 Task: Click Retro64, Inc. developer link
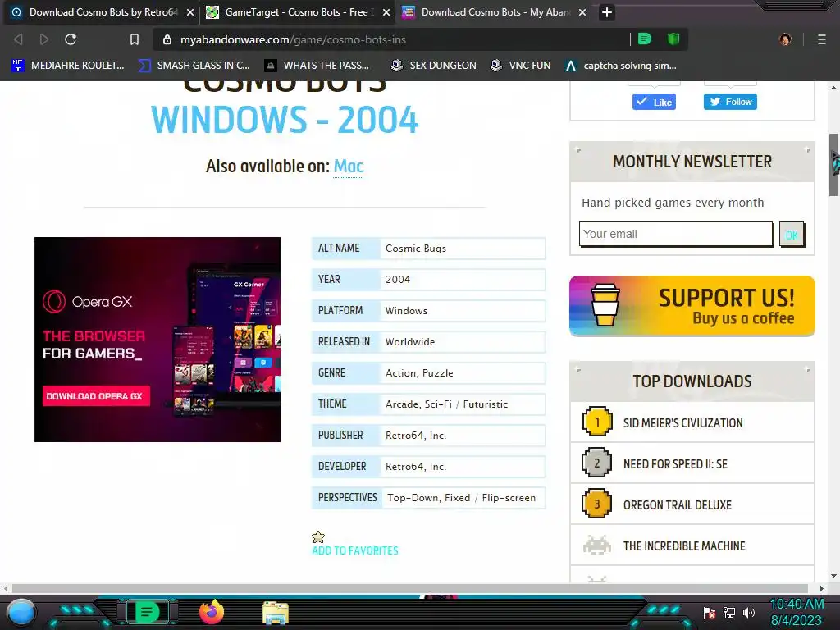point(416,467)
